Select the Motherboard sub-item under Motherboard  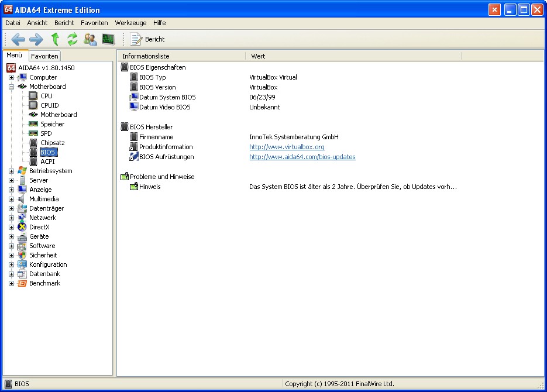(59, 115)
